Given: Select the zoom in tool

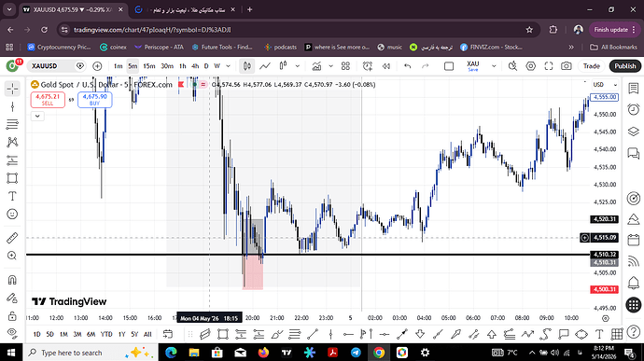Looking at the screenshot, I should 12,256.
